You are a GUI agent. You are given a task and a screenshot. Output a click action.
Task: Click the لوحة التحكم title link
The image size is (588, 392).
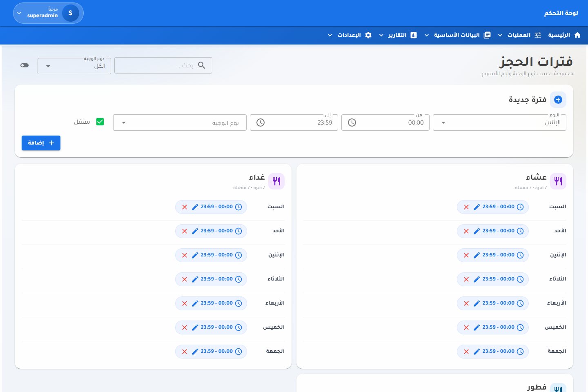point(561,13)
